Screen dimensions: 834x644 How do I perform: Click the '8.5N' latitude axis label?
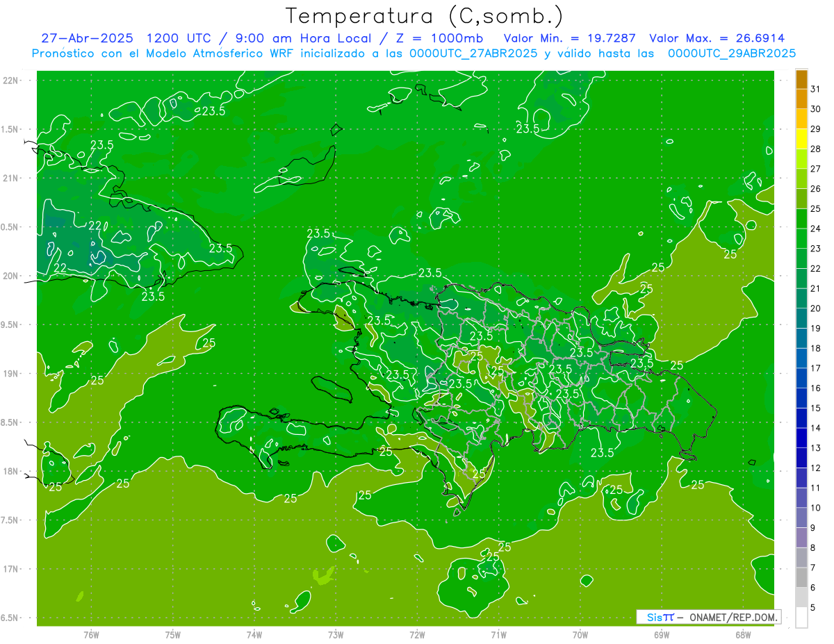click(10, 422)
